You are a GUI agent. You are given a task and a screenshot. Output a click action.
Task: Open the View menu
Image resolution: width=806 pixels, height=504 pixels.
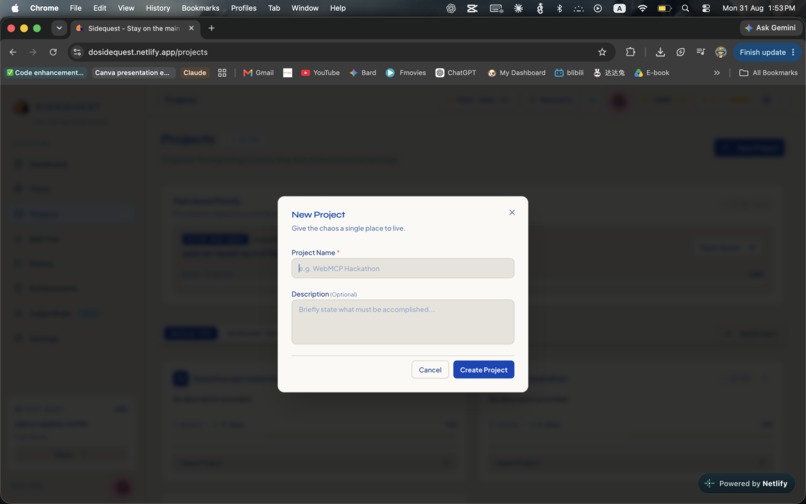click(126, 8)
